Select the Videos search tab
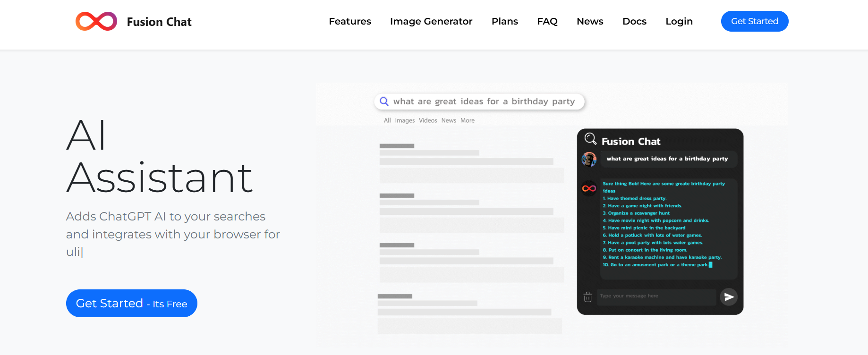The height and width of the screenshot is (355, 868). [428, 120]
